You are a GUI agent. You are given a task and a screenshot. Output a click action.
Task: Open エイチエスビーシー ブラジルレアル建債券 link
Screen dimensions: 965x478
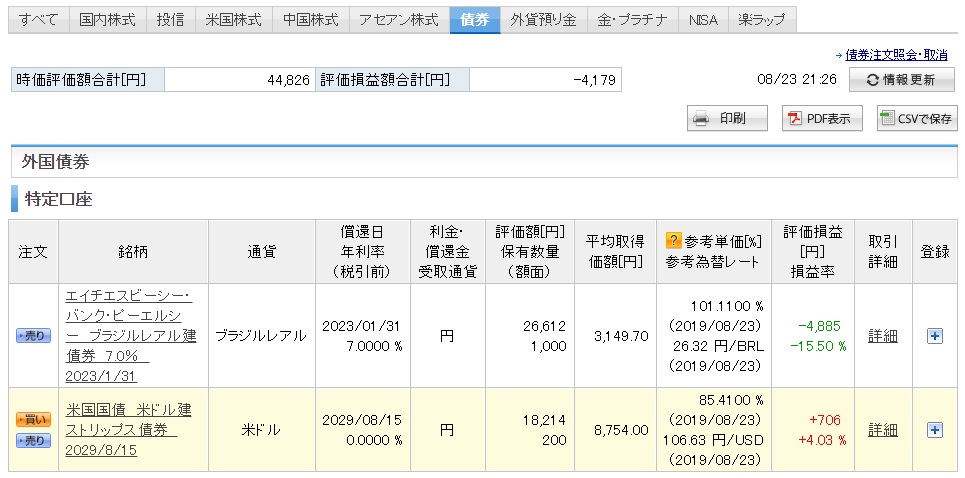click(x=130, y=336)
